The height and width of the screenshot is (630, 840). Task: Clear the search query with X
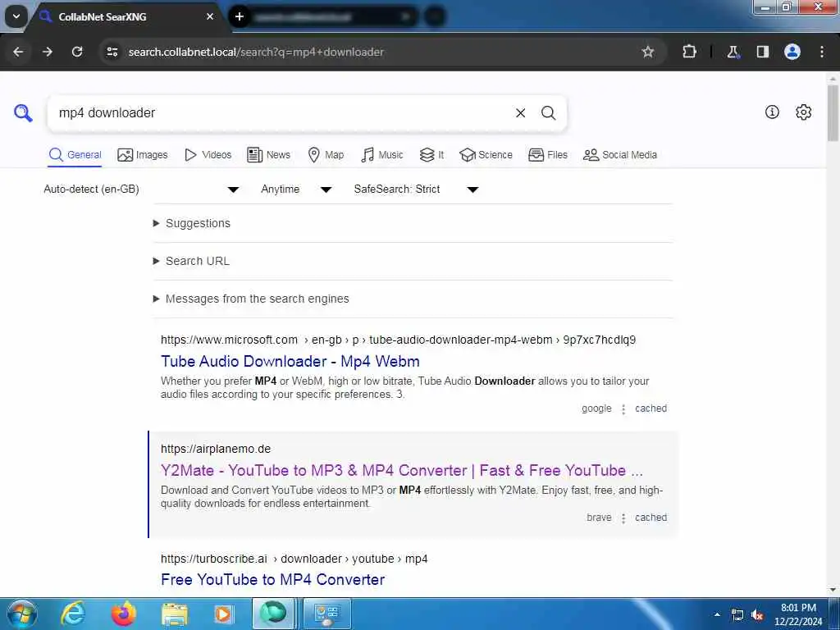520,113
